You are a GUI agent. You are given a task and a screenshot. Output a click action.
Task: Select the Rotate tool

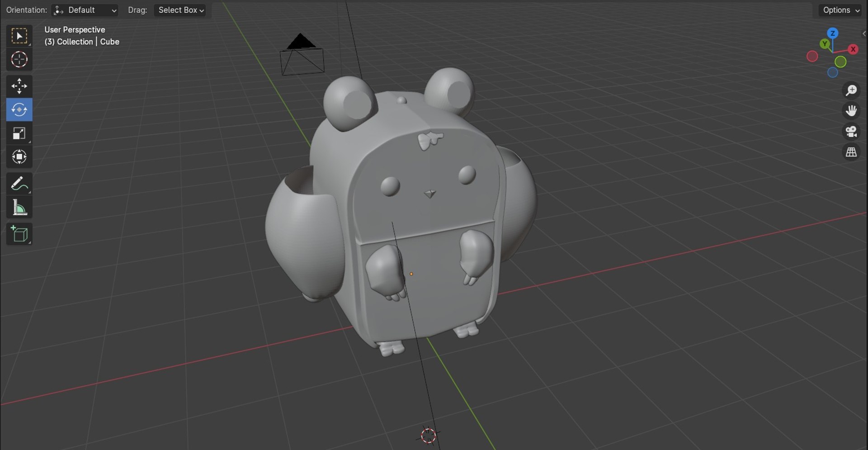pyautogui.click(x=19, y=109)
